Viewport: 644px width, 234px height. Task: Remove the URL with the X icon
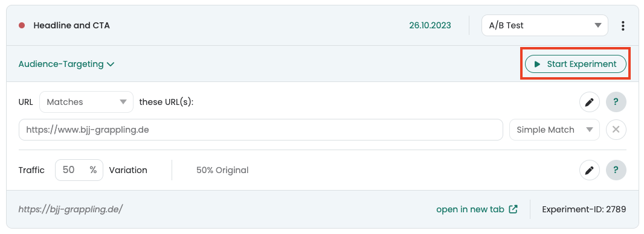(x=616, y=130)
